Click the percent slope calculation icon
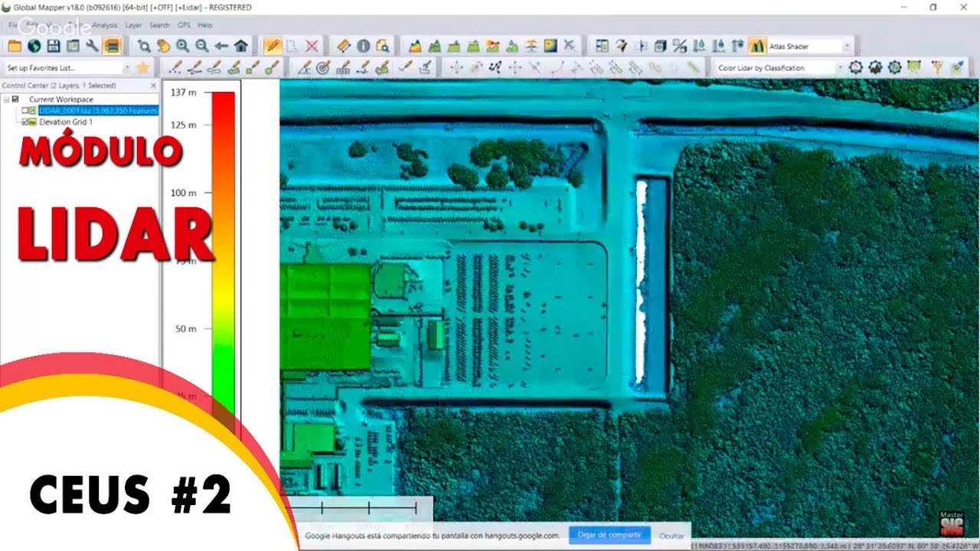This screenshot has width=980, height=551. point(679,46)
